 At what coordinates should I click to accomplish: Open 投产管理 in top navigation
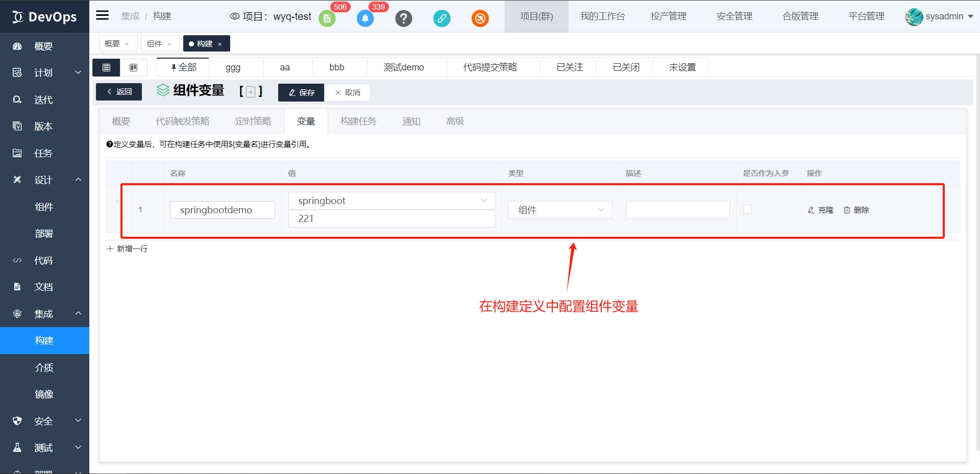[669, 16]
